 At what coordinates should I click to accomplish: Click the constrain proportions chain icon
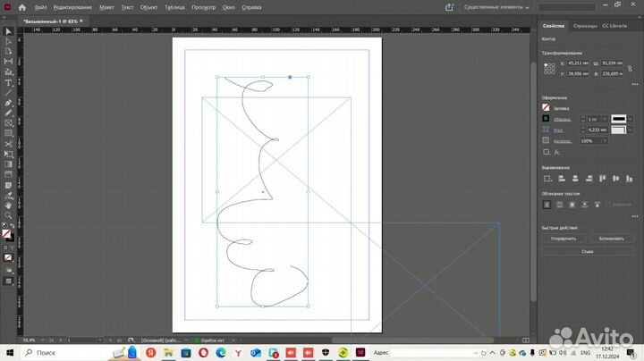tap(630, 69)
